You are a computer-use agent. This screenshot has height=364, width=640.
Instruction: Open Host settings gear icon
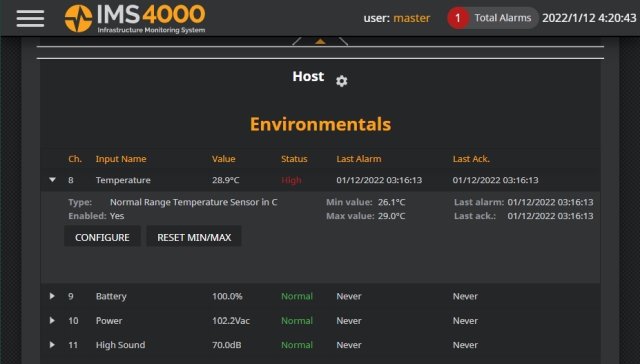342,81
